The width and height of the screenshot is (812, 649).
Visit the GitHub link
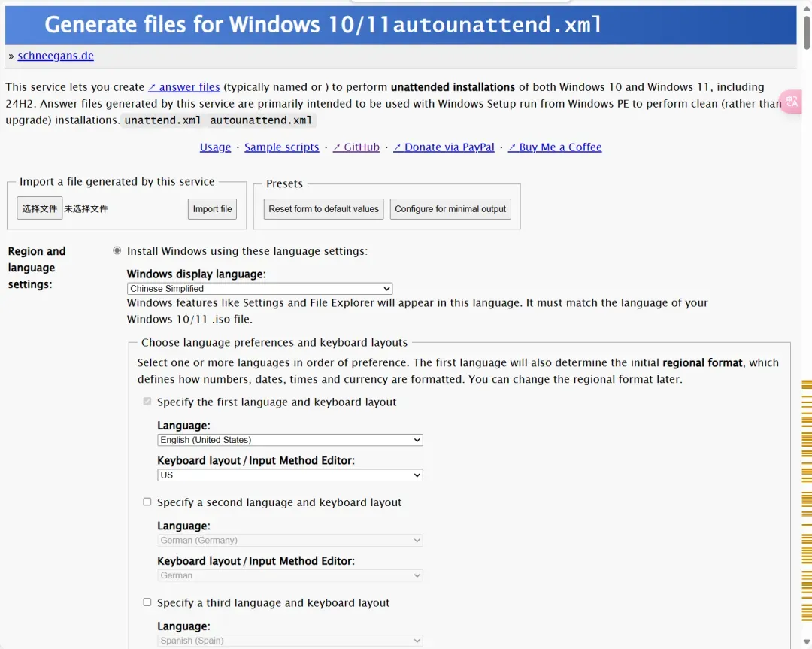tap(356, 147)
